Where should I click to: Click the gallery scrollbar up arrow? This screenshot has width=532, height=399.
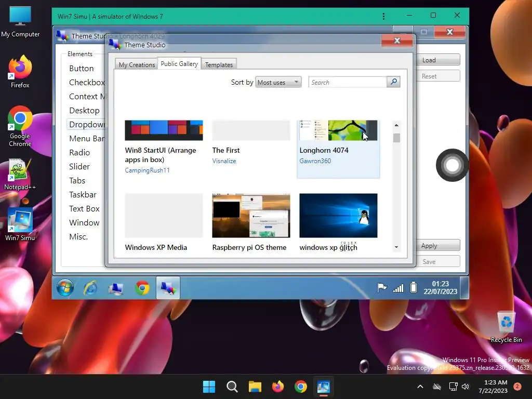[396, 125]
